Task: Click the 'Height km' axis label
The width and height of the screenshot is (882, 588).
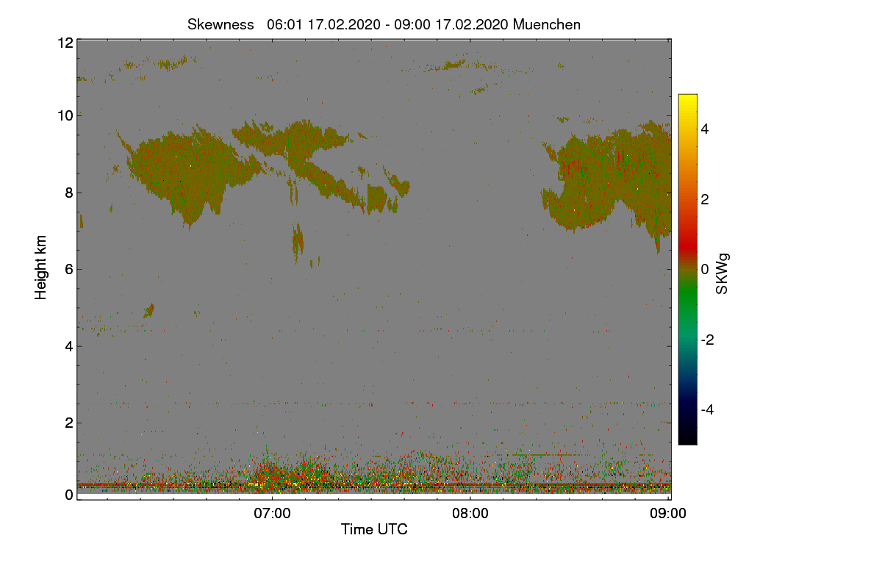Action: [41, 268]
